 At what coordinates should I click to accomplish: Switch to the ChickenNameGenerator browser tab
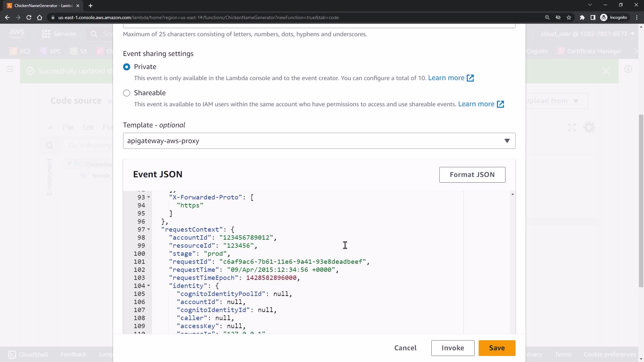pyautogui.click(x=43, y=6)
